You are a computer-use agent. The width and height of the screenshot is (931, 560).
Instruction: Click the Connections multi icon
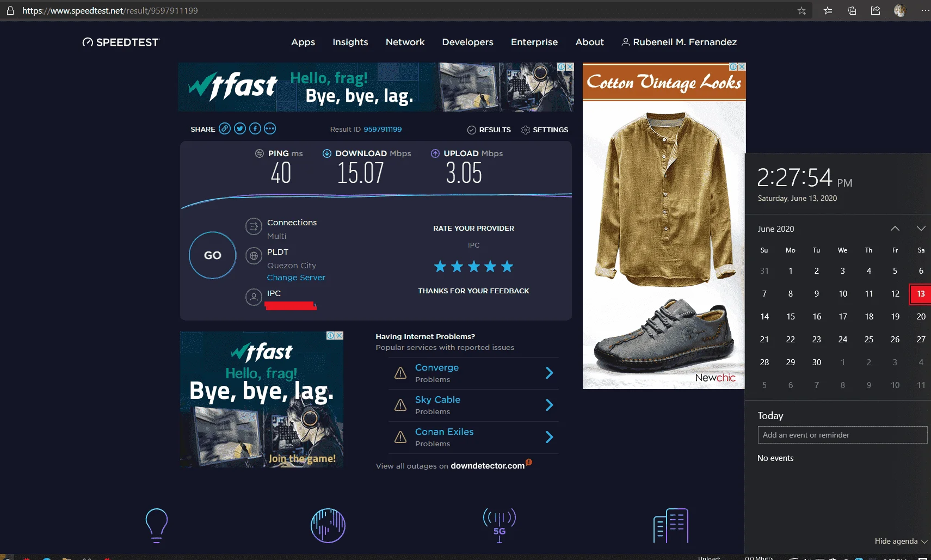click(x=254, y=226)
